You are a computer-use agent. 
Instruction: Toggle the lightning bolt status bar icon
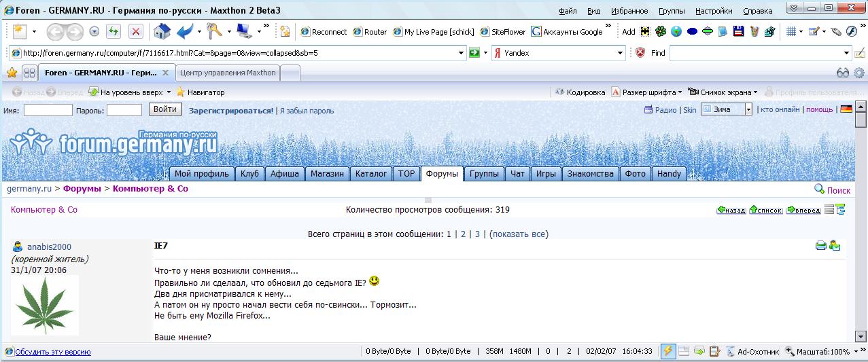[667, 351]
